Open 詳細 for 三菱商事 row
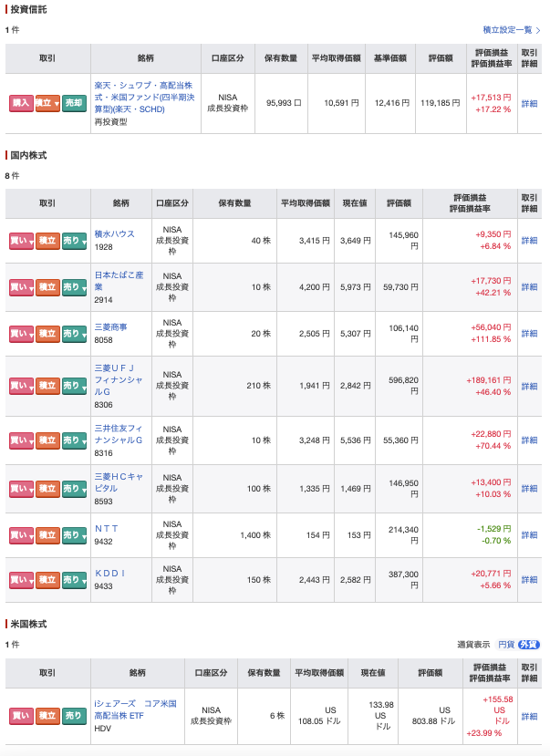 click(x=529, y=333)
